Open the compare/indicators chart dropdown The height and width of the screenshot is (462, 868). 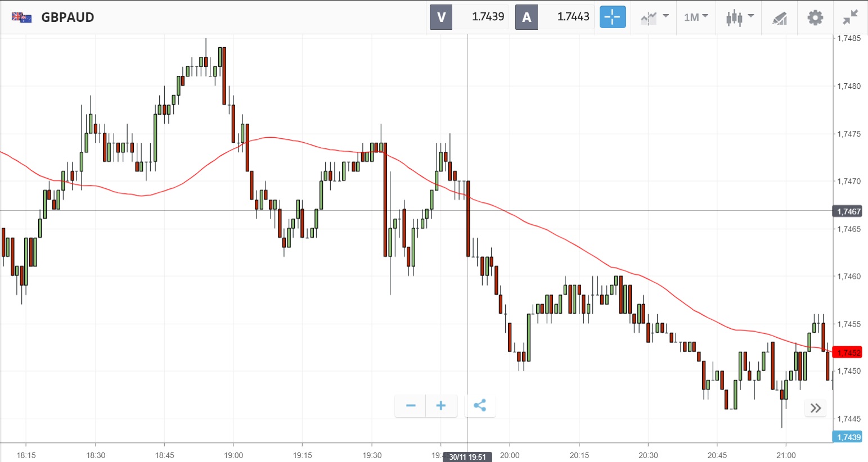(654, 17)
